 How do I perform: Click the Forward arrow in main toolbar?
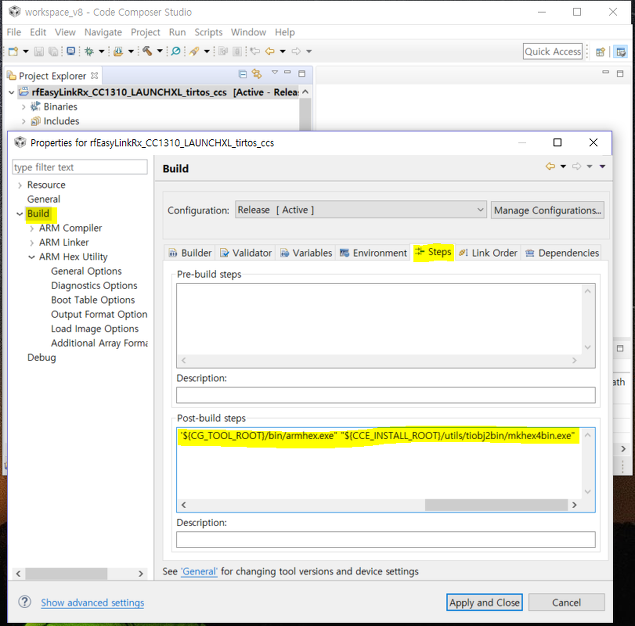[296, 51]
